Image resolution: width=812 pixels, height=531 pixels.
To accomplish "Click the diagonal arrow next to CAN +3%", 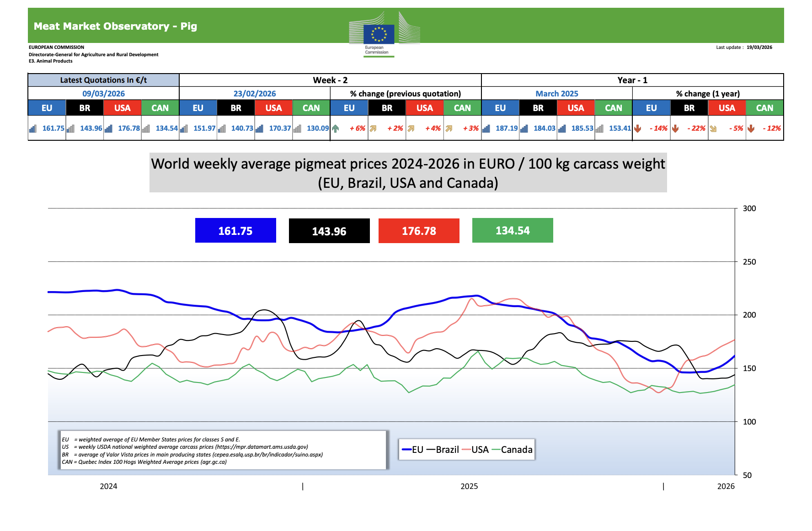I will pos(449,129).
